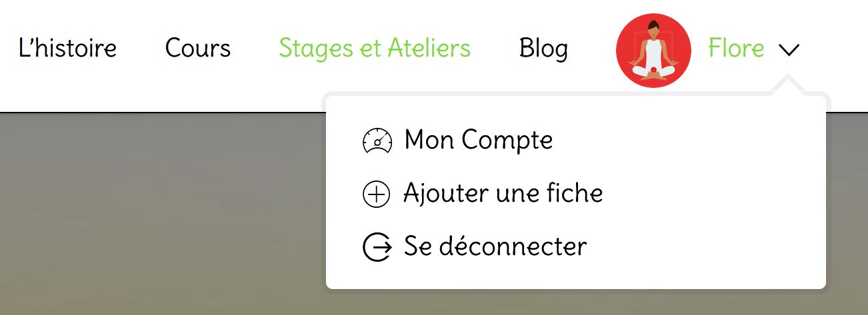Click the red yoga figure avatar
Image resolution: width=868 pixels, height=315 pixels.
[653, 50]
